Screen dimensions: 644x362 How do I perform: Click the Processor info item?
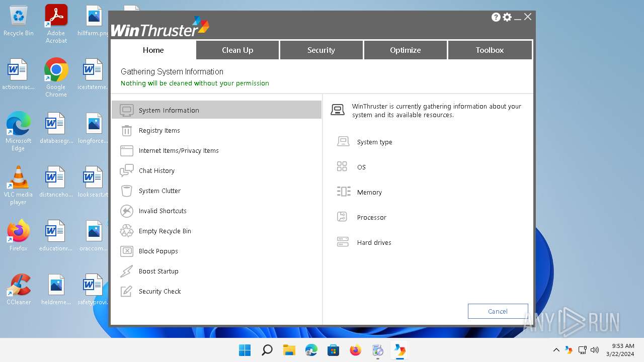point(361,217)
